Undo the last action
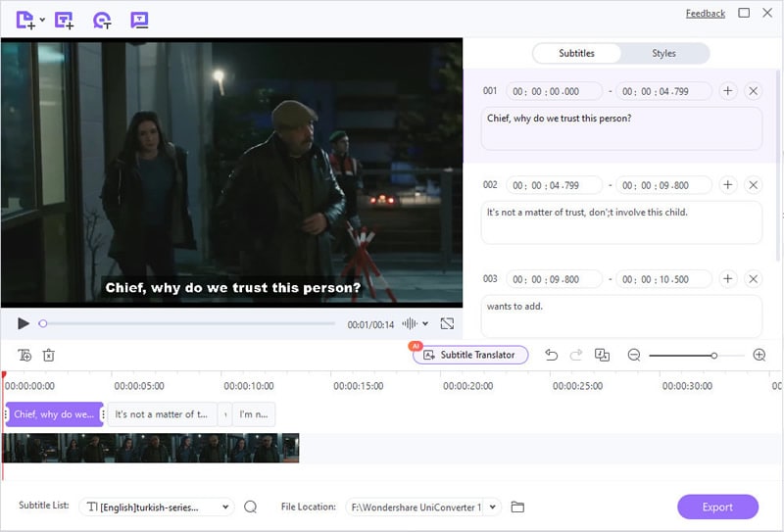This screenshot has height=532, width=784. (x=552, y=355)
